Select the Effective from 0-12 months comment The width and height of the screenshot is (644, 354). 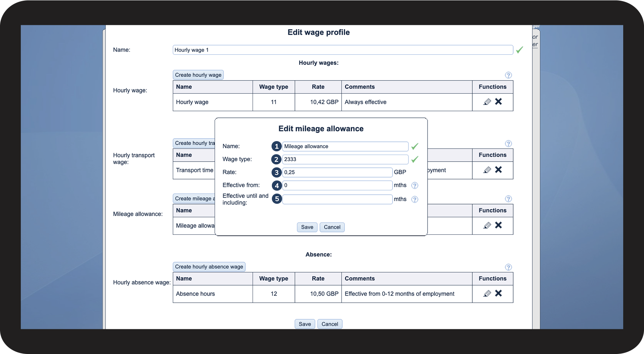(407, 294)
